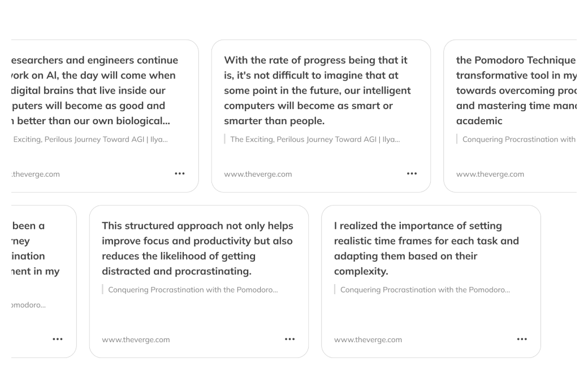Select quote 'This structured approach not only helps'

[197, 248]
